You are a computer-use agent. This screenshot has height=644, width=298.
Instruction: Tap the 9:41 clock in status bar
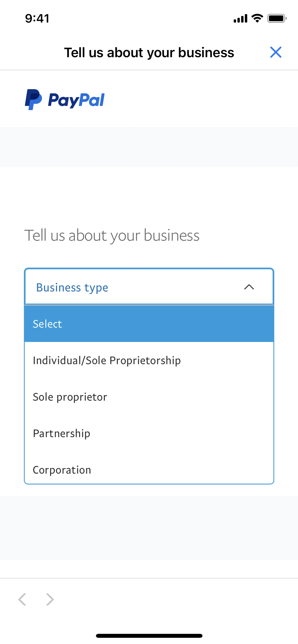point(37,18)
